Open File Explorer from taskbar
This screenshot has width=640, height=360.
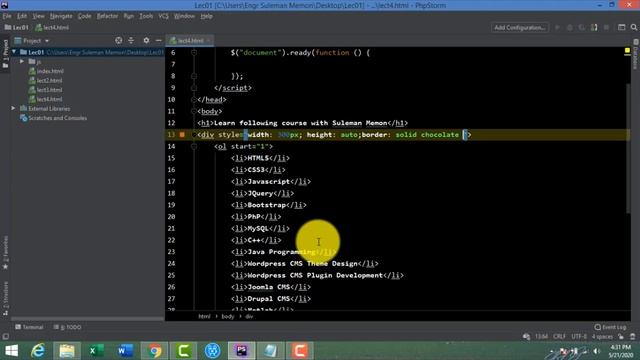67,351
